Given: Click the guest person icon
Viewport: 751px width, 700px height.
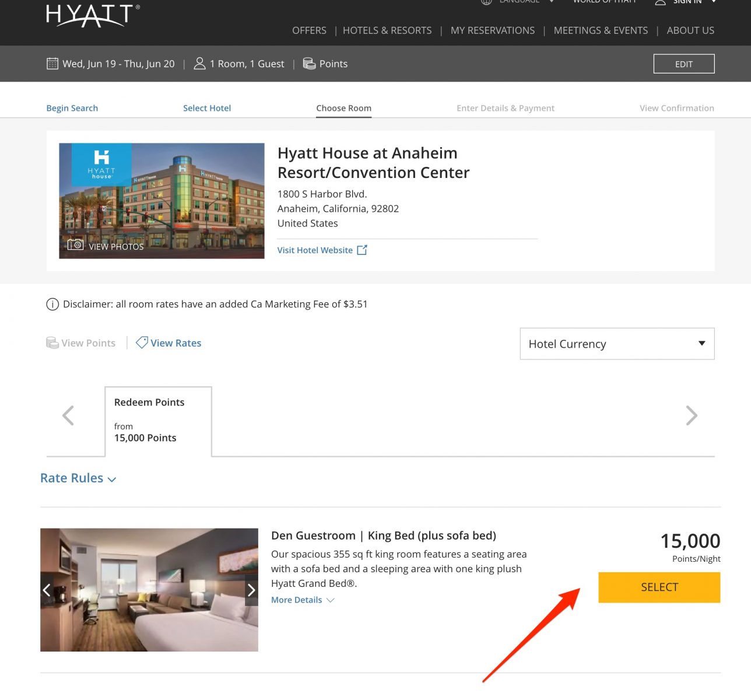Looking at the screenshot, I should coord(199,64).
